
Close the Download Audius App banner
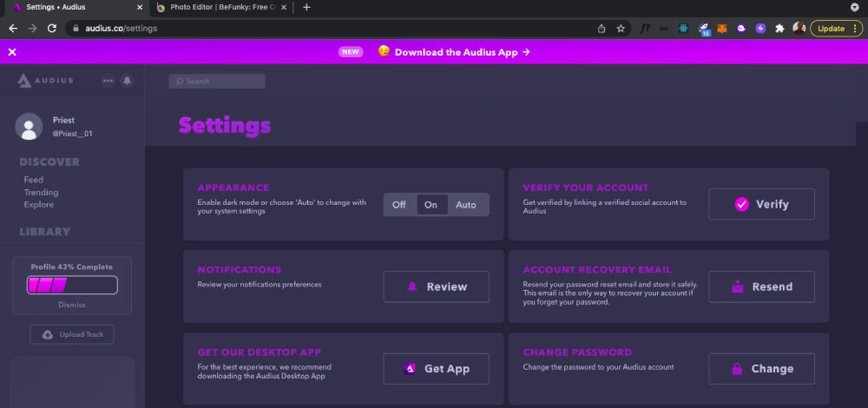[x=12, y=52]
